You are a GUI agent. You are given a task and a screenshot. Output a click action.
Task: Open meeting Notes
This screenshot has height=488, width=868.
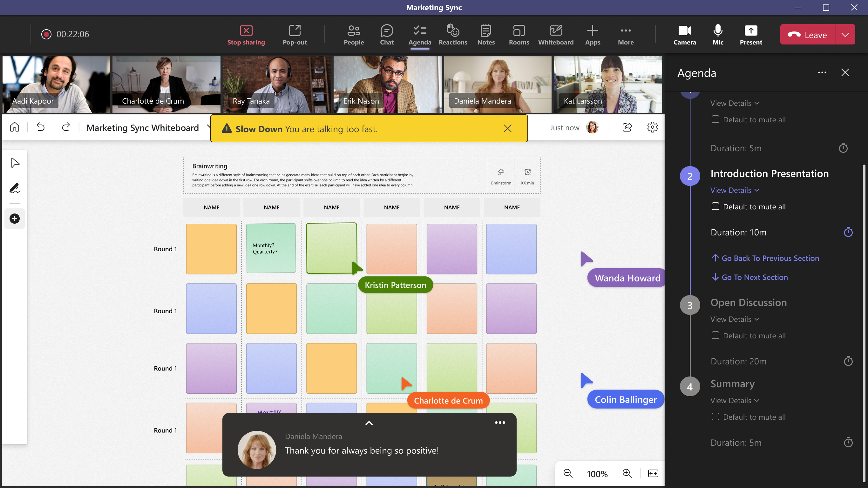pyautogui.click(x=486, y=35)
